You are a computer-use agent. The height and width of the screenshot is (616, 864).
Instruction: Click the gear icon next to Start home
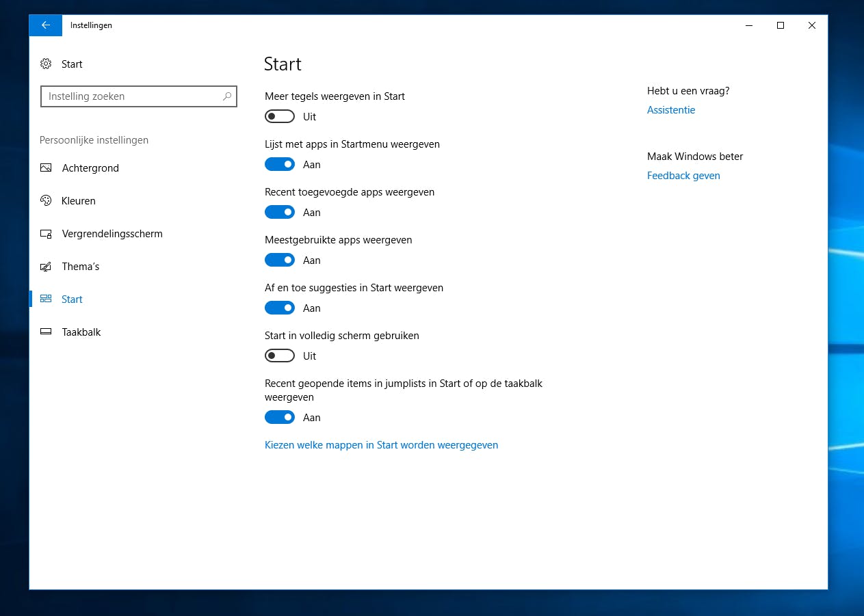pyautogui.click(x=46, y=64)
